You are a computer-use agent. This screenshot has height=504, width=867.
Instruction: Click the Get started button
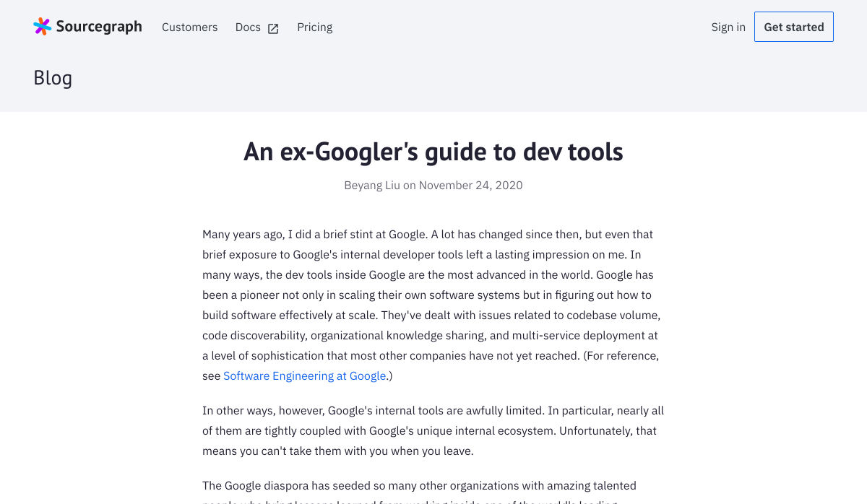[794, 27]
